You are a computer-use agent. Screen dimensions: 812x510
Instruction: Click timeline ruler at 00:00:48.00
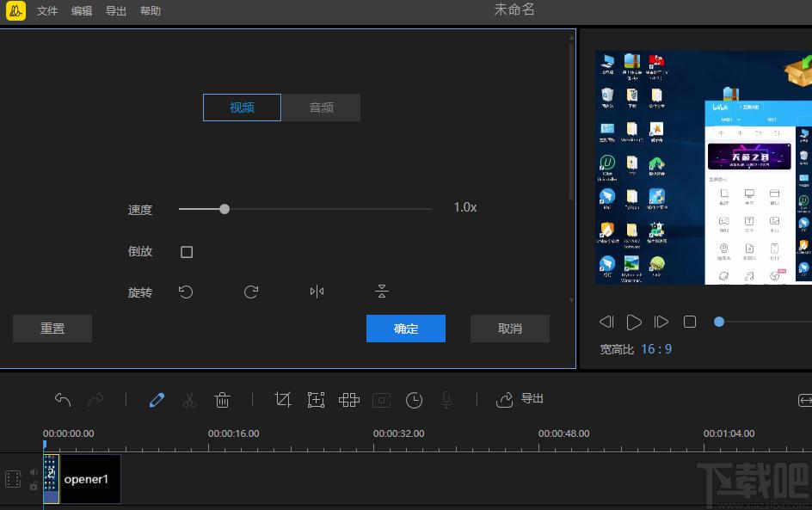(564, 433)
